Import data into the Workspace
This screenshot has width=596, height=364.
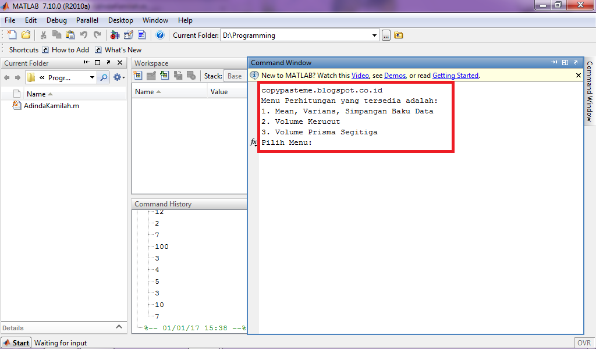tap(165, 76)
